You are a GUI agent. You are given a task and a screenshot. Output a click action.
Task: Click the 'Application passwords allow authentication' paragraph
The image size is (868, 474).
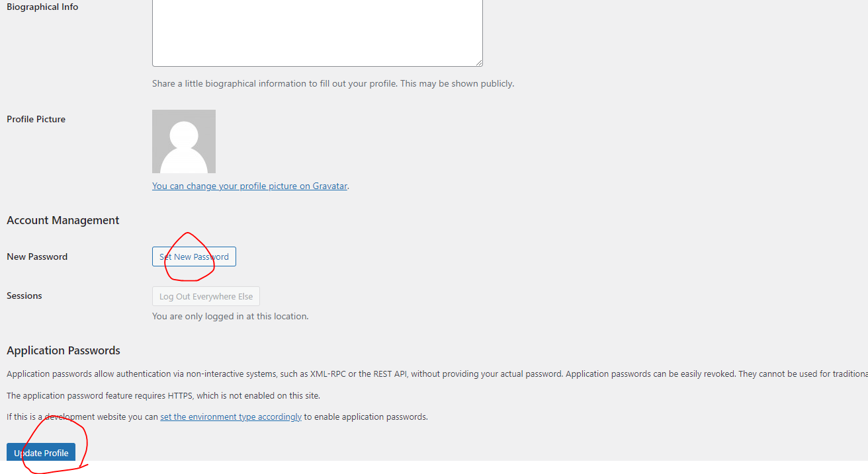coord(437,374)
